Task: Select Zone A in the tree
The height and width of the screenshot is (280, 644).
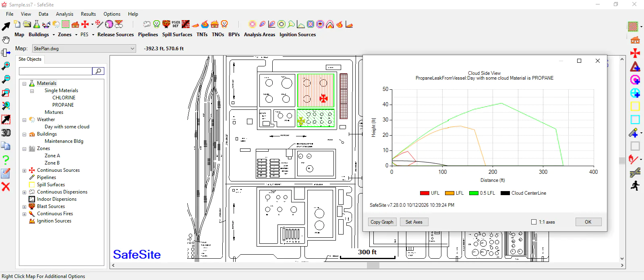Action: point(52,156)
